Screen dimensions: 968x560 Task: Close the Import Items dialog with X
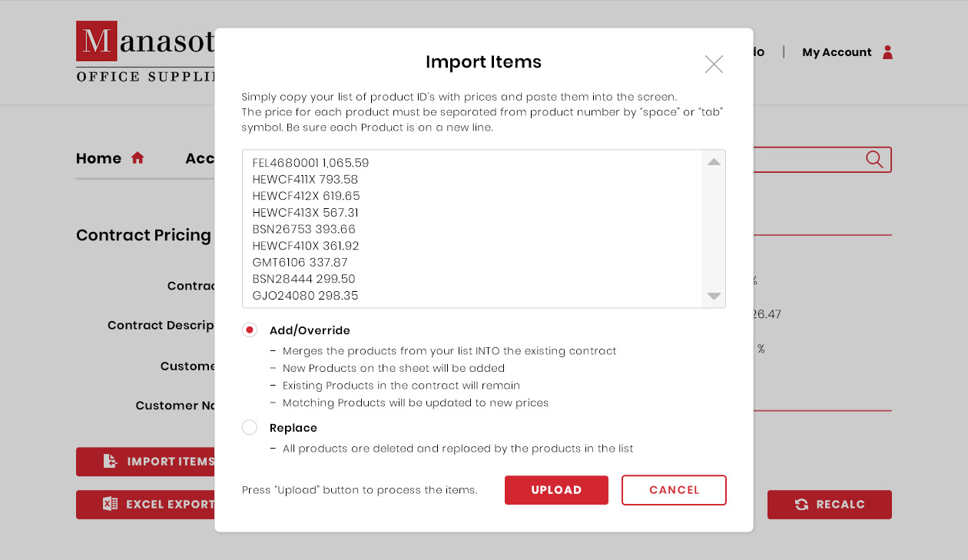pos(714,65)
